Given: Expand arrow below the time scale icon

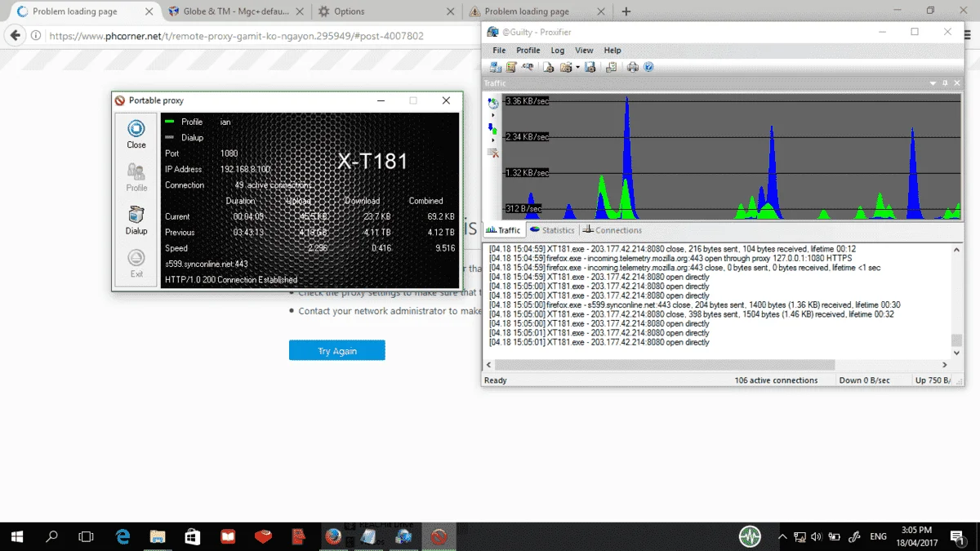Looking at the screenshot, I should click(493, 115).
